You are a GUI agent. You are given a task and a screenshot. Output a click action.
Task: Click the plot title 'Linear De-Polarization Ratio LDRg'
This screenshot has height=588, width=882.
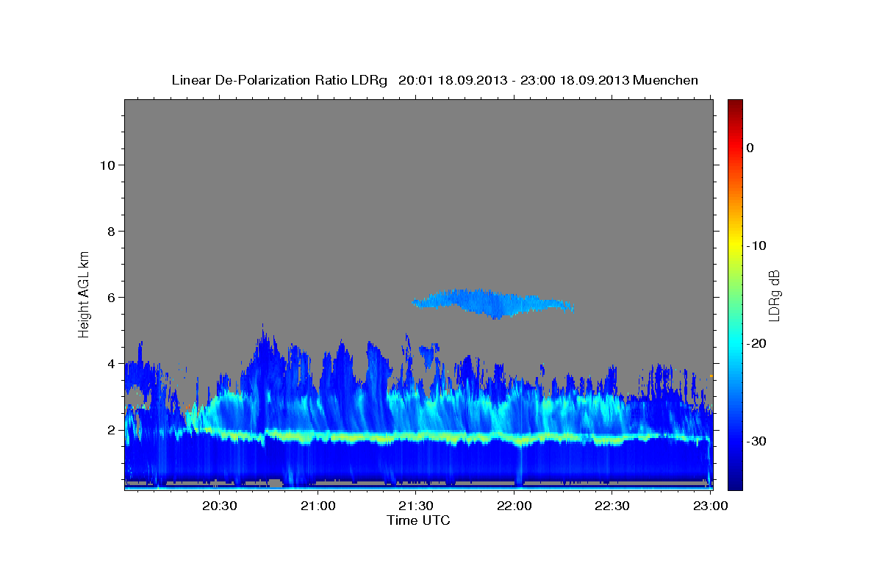click(x=279, y=80)
